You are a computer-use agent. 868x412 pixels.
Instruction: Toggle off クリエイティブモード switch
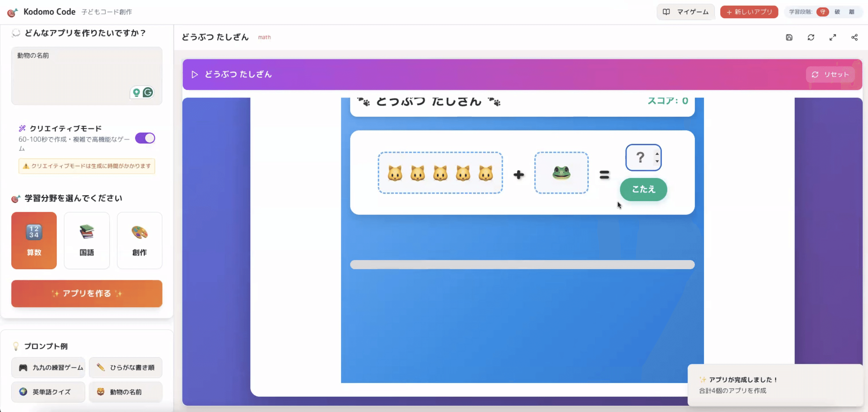tap(145, 138)
